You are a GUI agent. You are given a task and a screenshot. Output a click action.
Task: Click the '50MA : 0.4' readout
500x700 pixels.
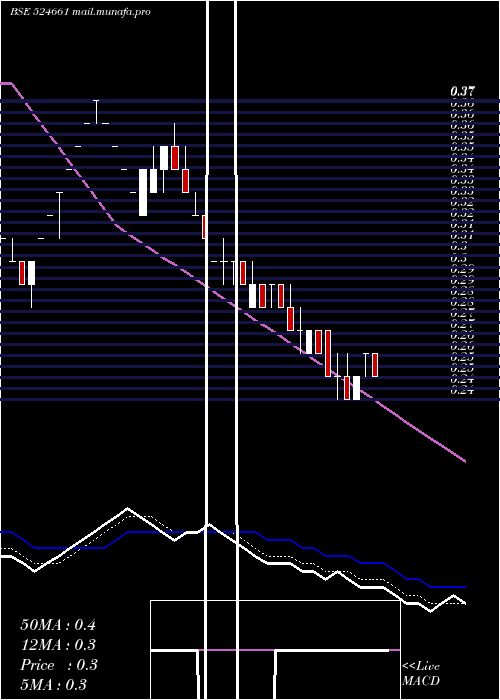pyautogui.click(x=58, y=625)
